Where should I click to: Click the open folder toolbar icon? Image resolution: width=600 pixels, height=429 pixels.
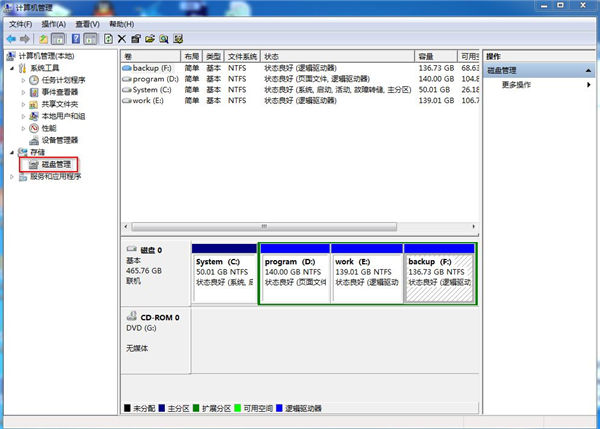click(149, 39)
